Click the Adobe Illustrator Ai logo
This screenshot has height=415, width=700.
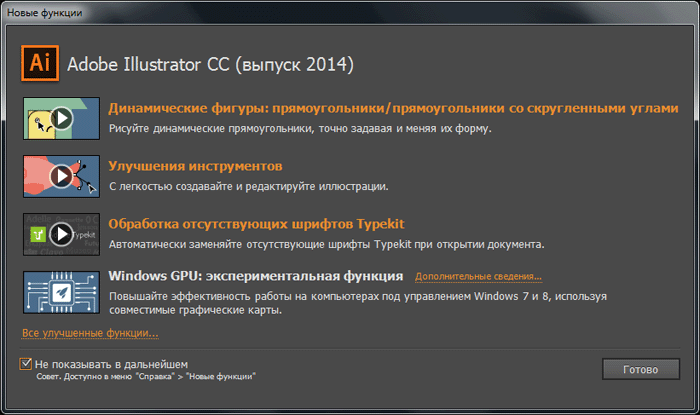(40, 63)
